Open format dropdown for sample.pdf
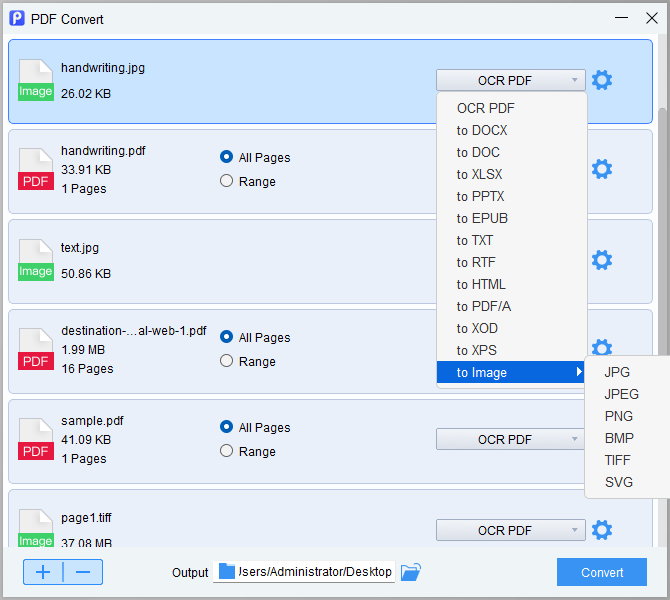Image resolution: width=670 pixels, height=600 pixels. 511,439
